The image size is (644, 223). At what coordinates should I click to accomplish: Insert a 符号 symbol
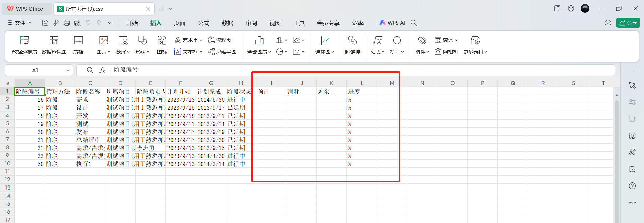[397, 45]
